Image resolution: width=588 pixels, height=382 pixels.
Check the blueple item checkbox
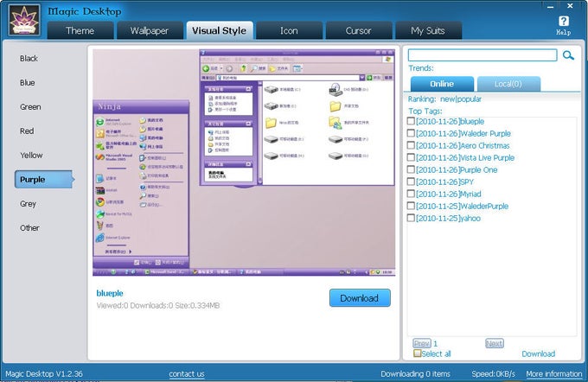[x=411, y=121]
